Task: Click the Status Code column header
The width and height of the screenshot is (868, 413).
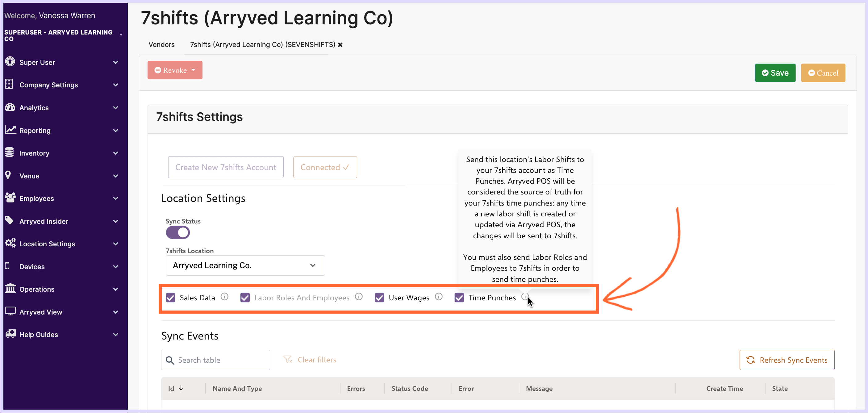Action: pyautogui.click(x=410, y=388)
